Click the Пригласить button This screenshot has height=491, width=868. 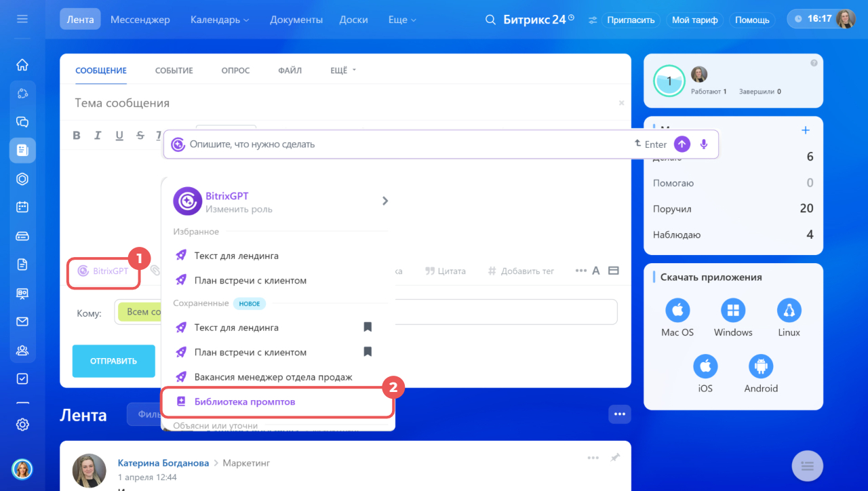click(631, 20)
